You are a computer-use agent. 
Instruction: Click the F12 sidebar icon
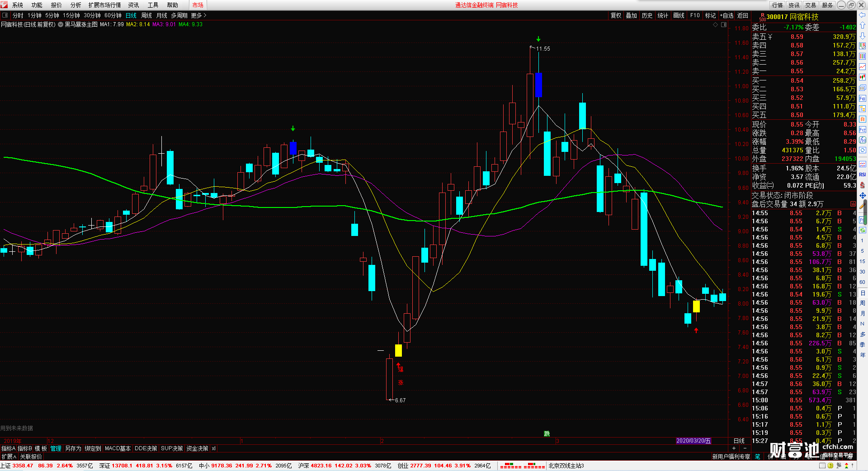coord(863,129)
